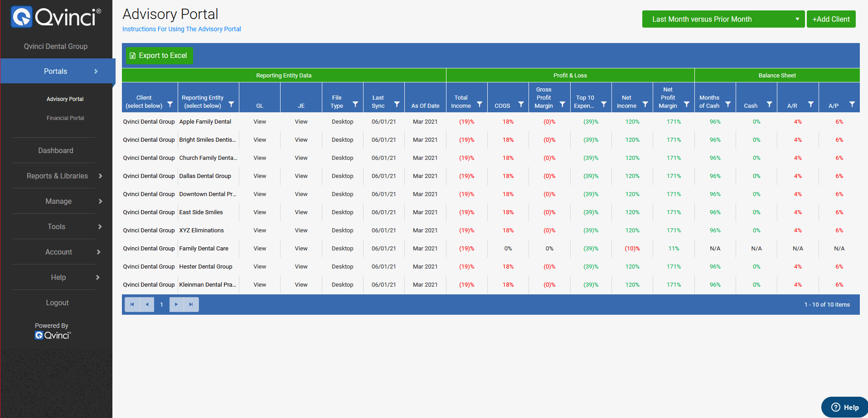Expand the Account menu
The image size is (868, 418).
pos(58,252)
